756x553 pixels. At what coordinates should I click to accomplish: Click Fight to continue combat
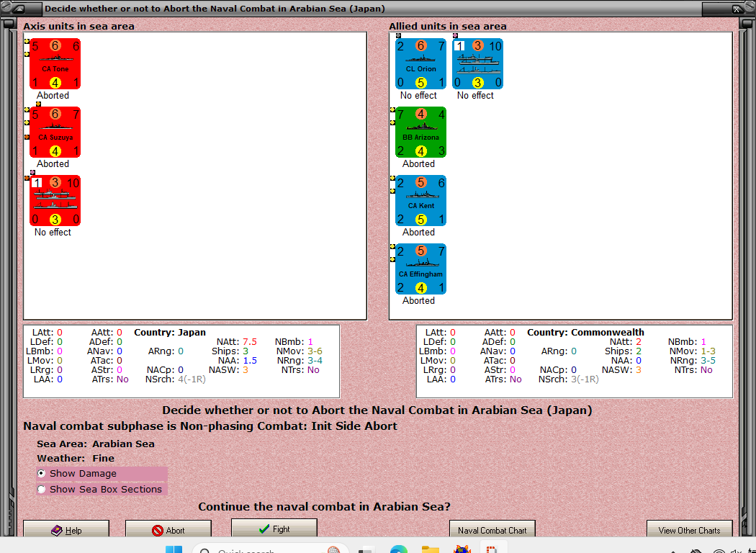coord(274,529)
